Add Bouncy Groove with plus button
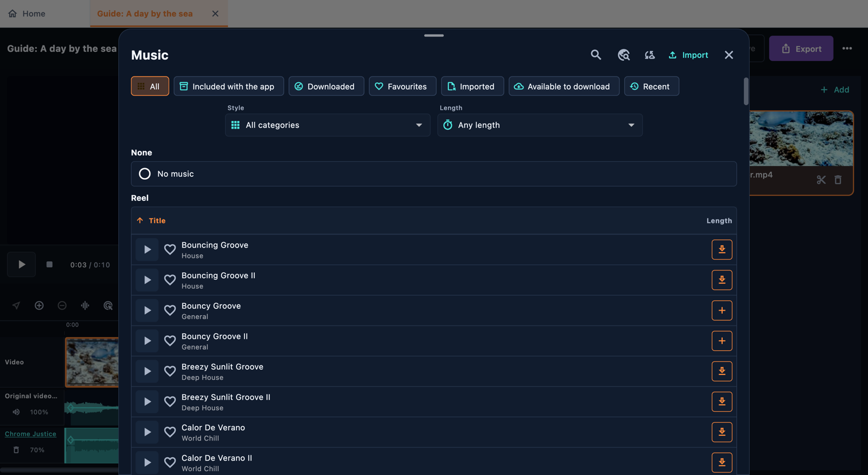 click(x=722, y=310)
